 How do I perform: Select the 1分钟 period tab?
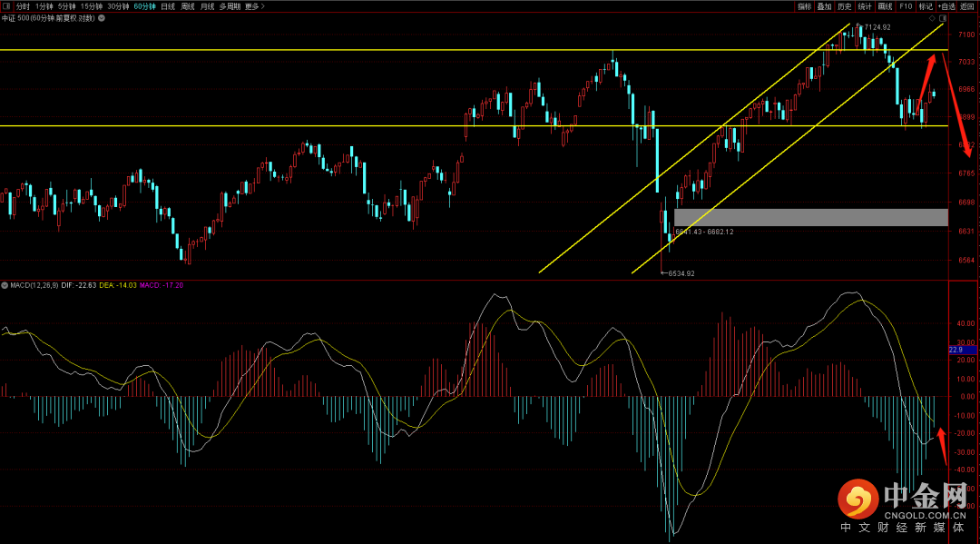[x=44, y=6]
